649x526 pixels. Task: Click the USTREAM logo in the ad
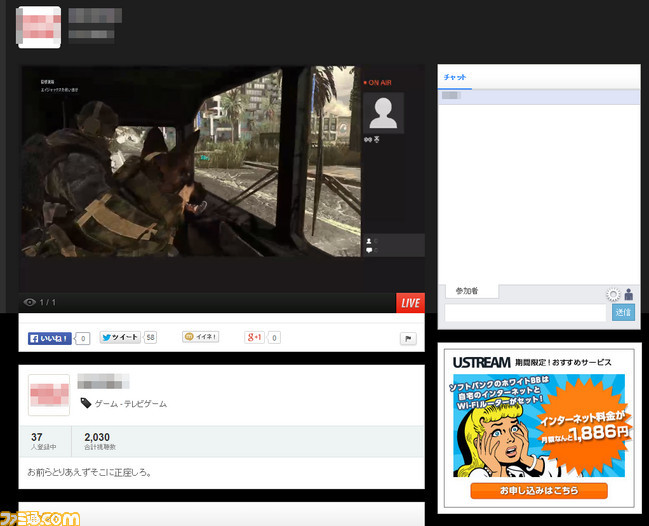tap(481, 363)
